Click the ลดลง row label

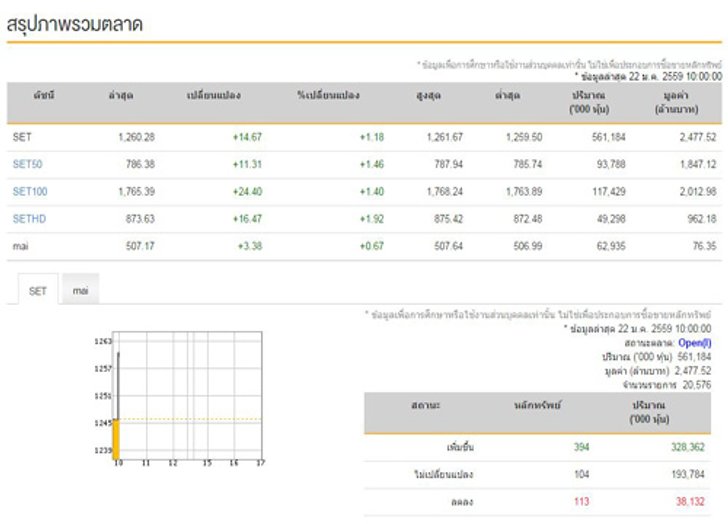click(462, 502)
